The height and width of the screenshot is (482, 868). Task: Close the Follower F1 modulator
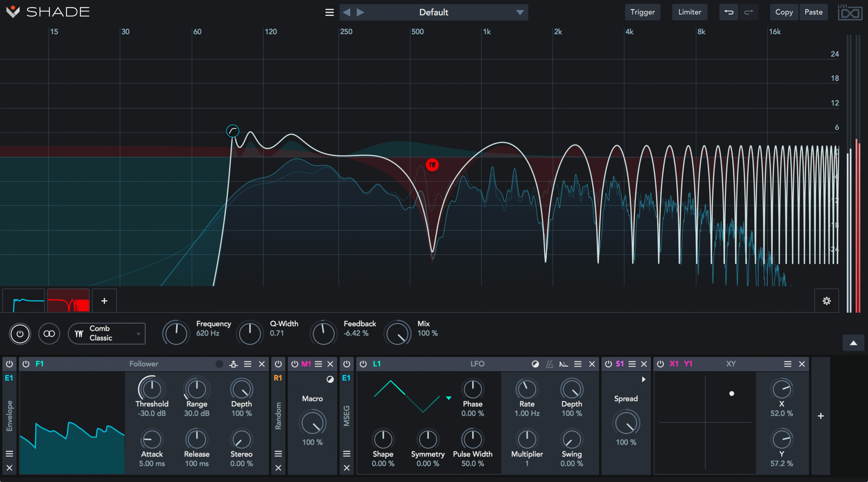262,364
